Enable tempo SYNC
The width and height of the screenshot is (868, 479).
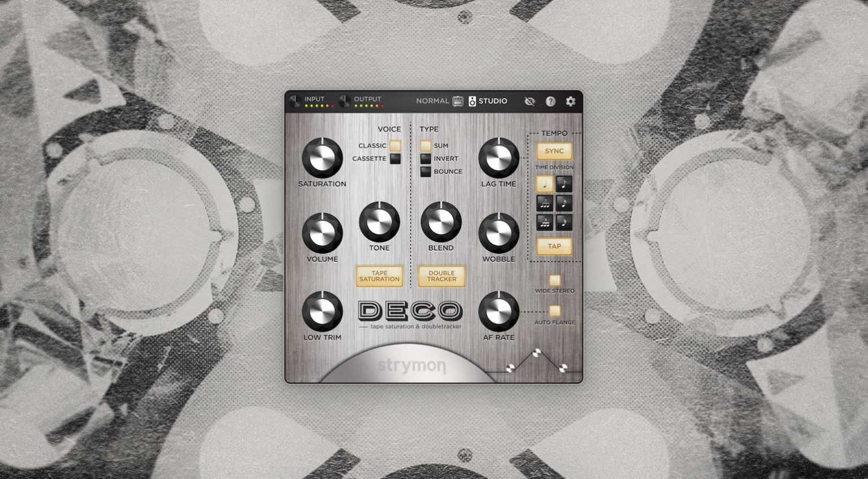(554, 151)
